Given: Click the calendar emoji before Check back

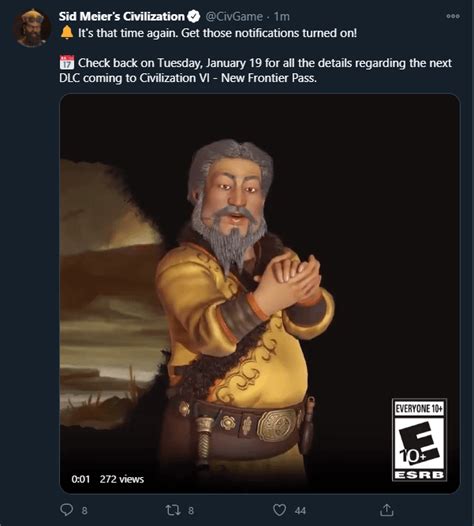Looking at the screenshot, I should [x=67, y=62].
